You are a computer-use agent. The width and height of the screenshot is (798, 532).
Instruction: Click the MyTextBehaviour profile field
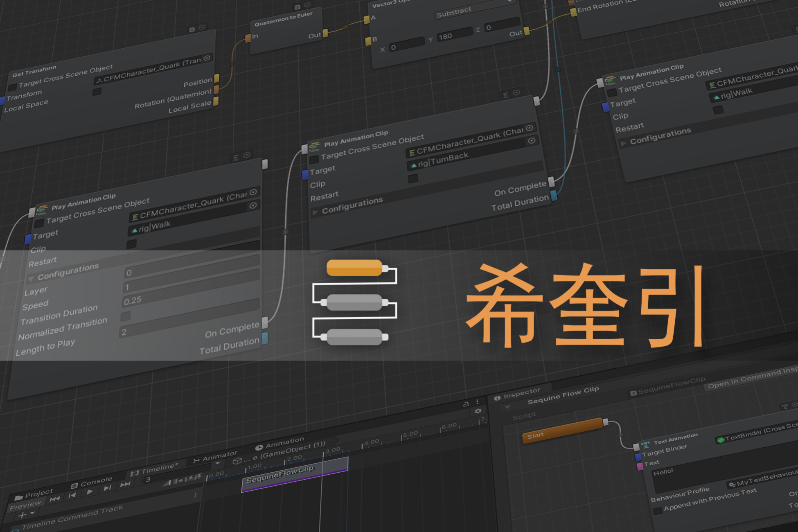(x=762, y=478)
